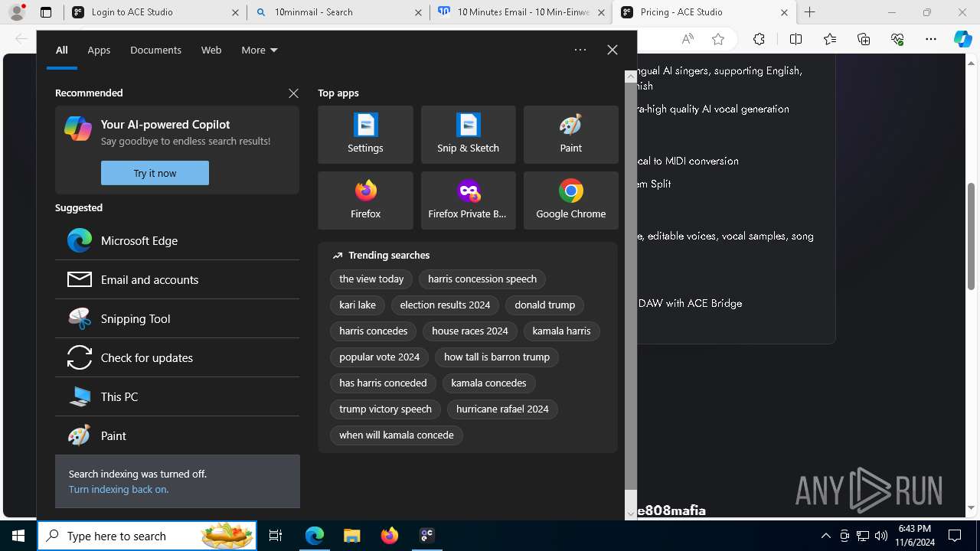Open Edge Collections icon
The height and width of the screenshot is (551, 980).
coord(864,39)
